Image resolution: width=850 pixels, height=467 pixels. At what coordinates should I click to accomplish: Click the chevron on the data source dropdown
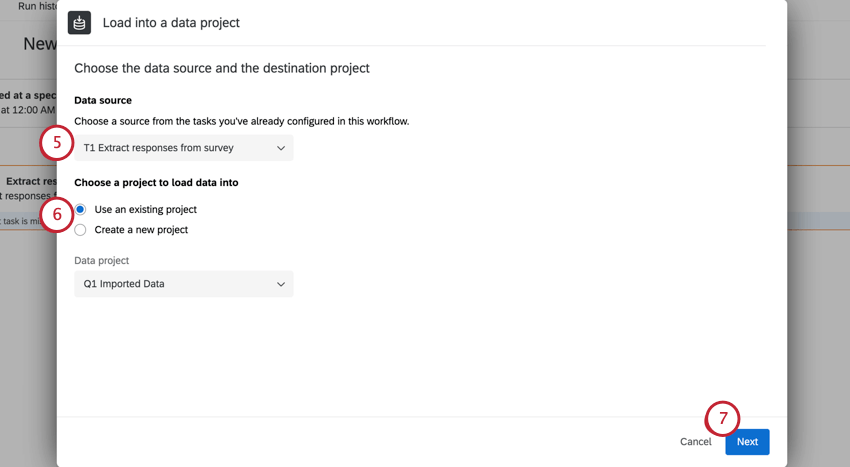281,148
